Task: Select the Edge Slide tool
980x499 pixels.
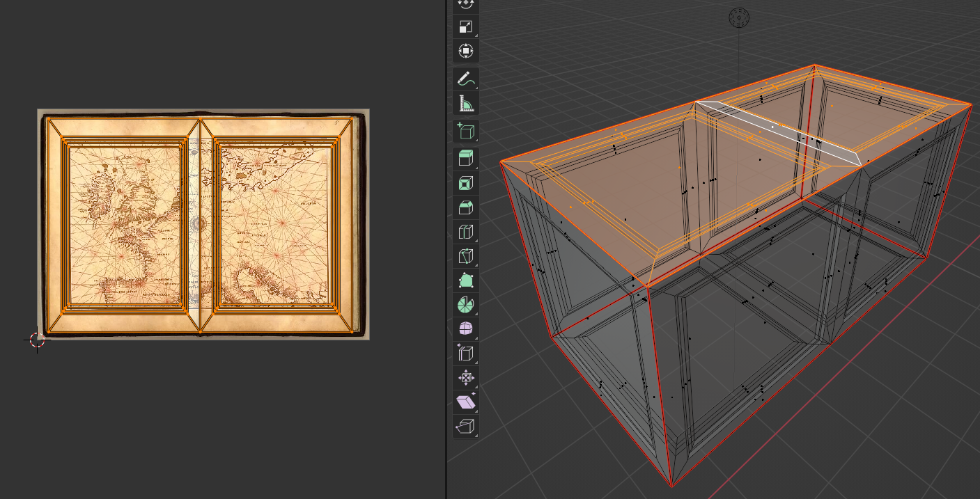Action: (x=466, y=354)
